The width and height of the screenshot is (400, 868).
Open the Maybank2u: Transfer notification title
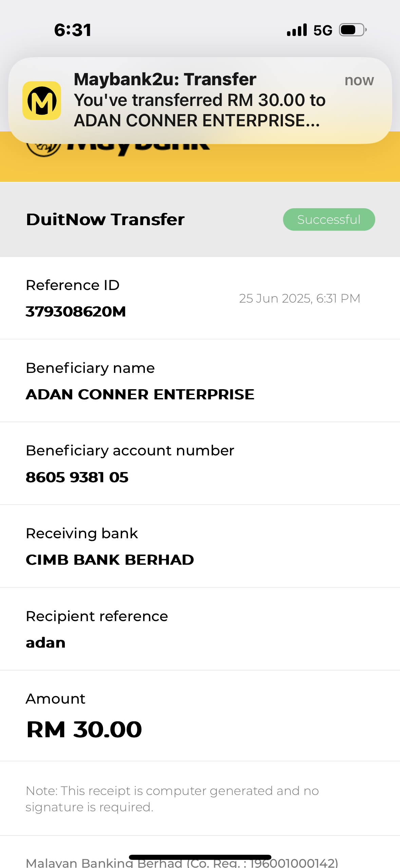tap(165, 79)
